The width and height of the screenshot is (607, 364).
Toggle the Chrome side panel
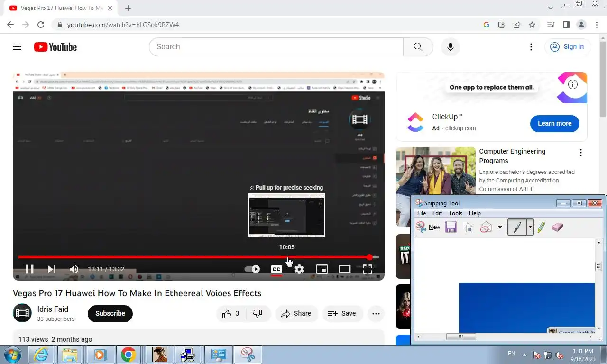pyautogui.click(x=566, y=25)
